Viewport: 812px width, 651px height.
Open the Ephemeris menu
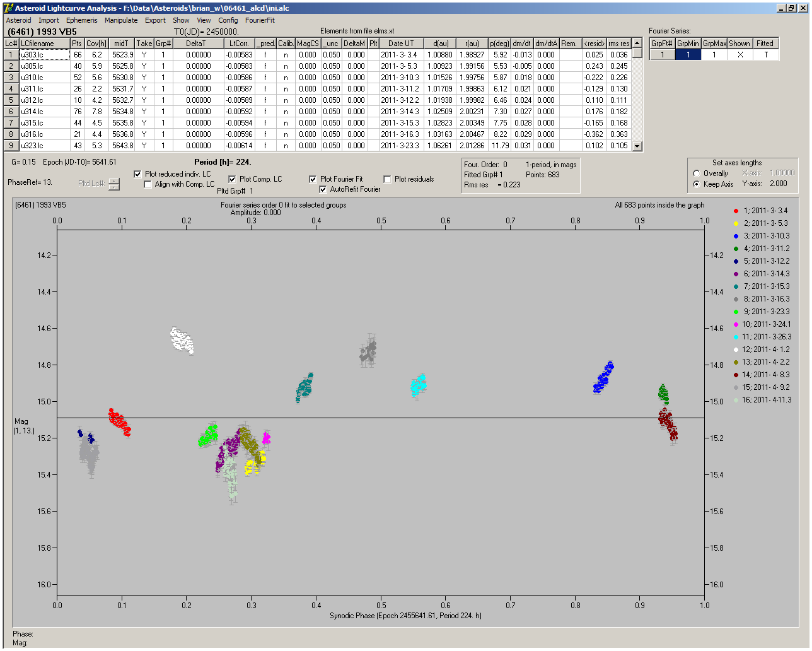82,20
